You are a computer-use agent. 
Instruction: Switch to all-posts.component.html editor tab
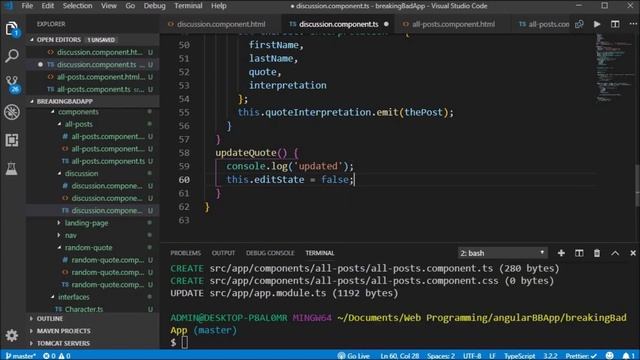point(453,24)
